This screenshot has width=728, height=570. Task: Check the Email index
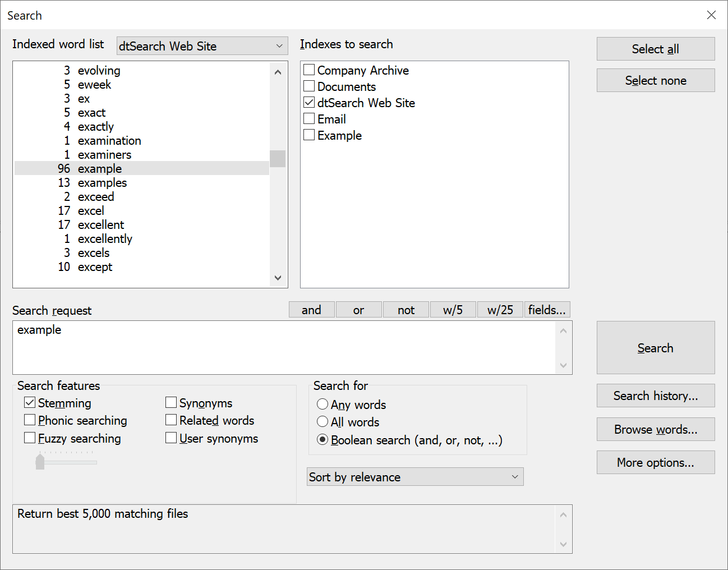[x=309, y=119]
